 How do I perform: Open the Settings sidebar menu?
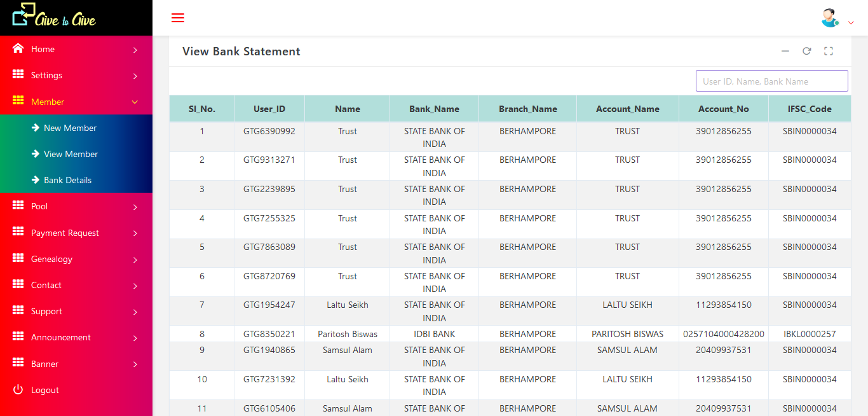click(x=76, y=75)
